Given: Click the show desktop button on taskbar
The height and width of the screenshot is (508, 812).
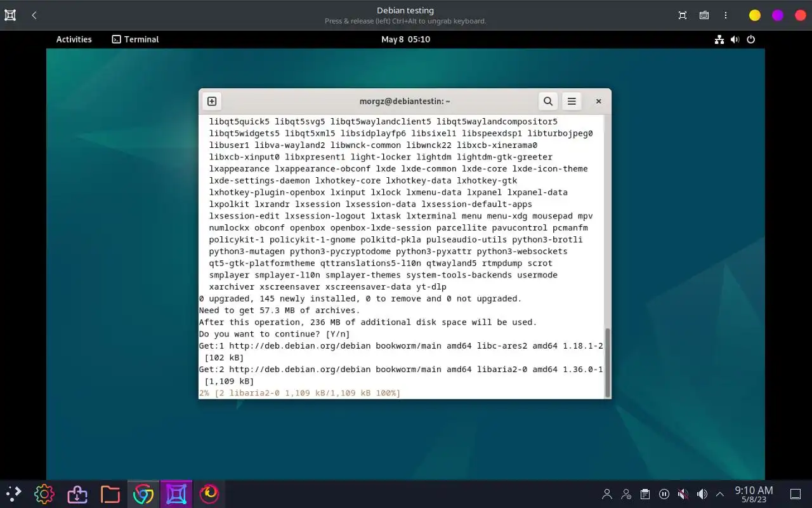Looking at the screenshot, I should click(x=796, y=494).
